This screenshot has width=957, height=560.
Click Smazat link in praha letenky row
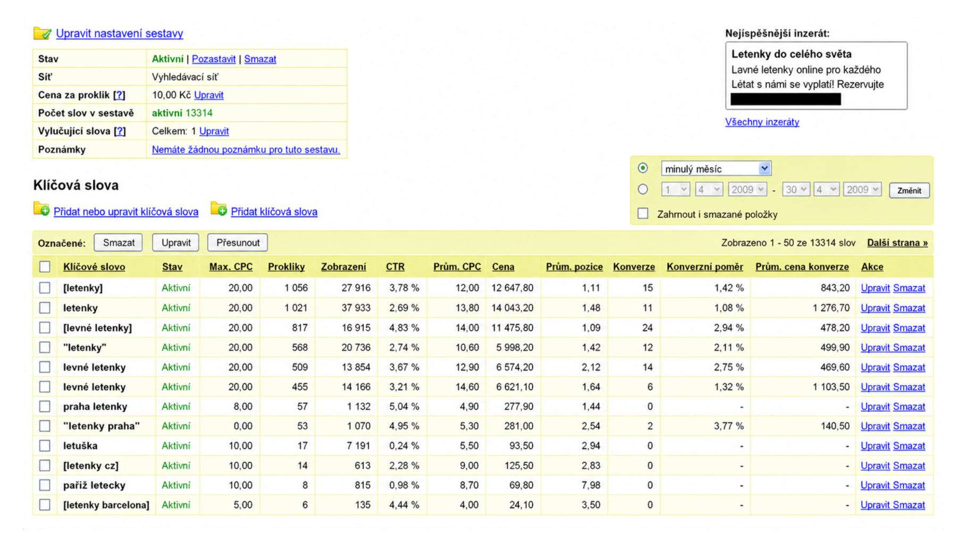[909, 406]
